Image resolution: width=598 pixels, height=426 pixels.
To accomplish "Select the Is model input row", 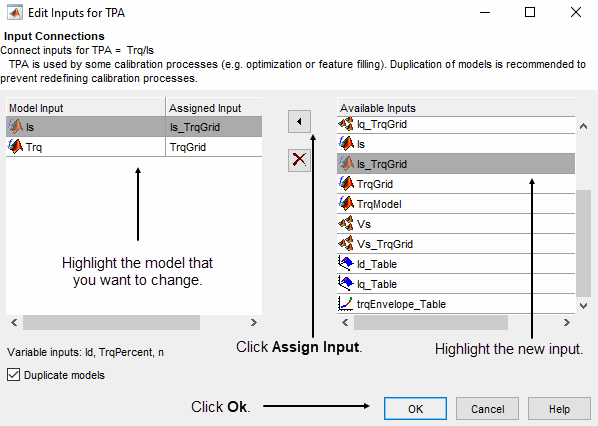I will click(134, 127).
